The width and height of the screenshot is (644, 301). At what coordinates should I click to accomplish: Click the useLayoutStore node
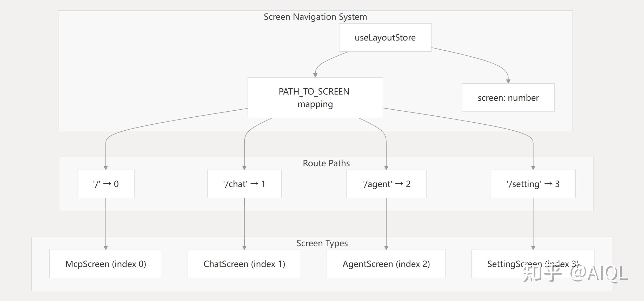tap(385, 37)
